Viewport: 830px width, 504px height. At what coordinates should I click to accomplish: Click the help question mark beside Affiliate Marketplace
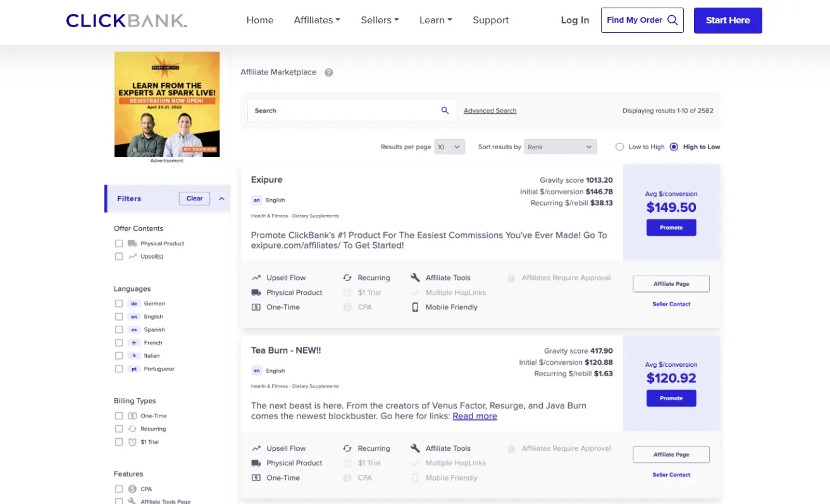tap(328, 73)
